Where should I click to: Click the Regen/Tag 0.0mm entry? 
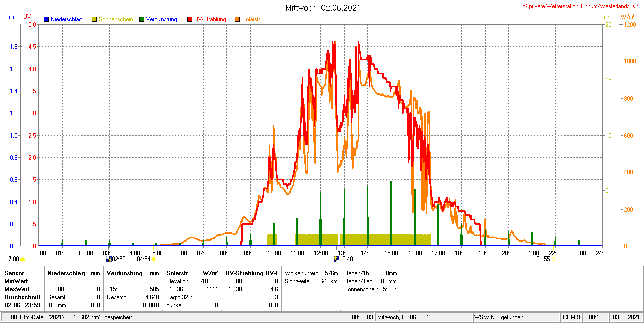tap(371, 281)
